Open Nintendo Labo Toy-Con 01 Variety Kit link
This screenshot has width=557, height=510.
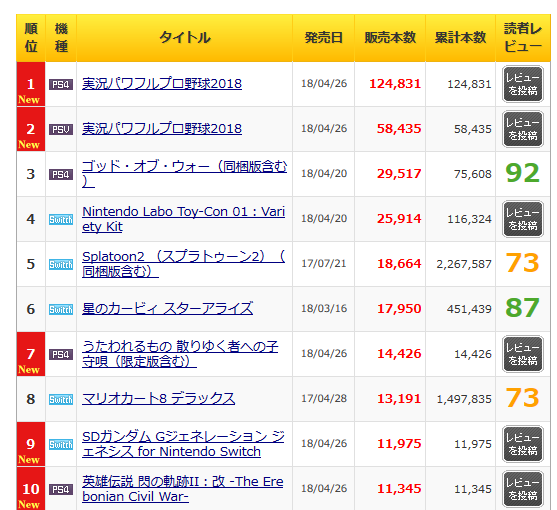point(183,219)
